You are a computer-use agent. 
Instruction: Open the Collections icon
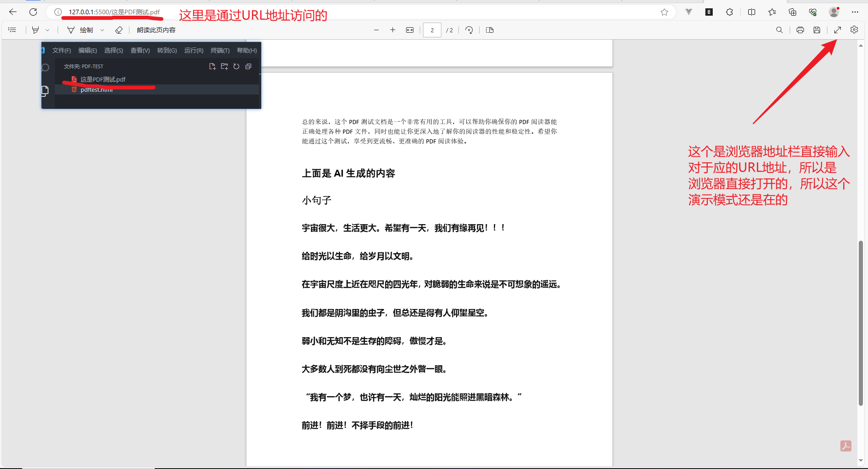coord(792,12)
